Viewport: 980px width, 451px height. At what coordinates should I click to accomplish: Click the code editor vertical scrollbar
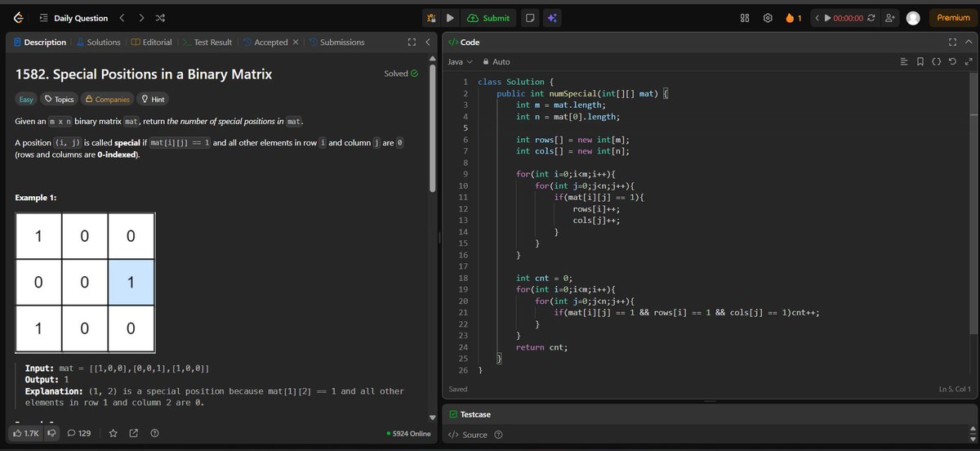pos(973,204)
